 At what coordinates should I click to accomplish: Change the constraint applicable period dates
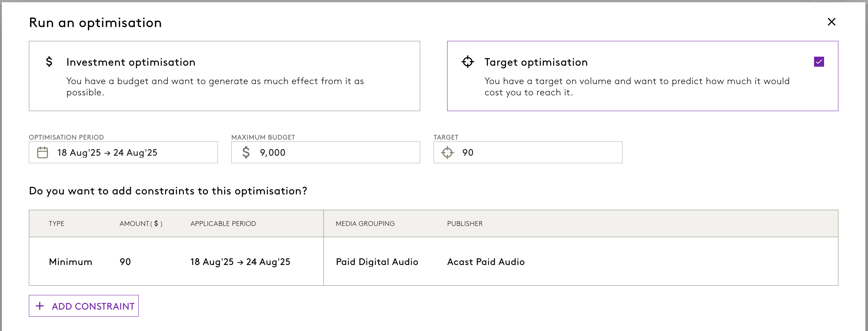(x=240, y=262)
